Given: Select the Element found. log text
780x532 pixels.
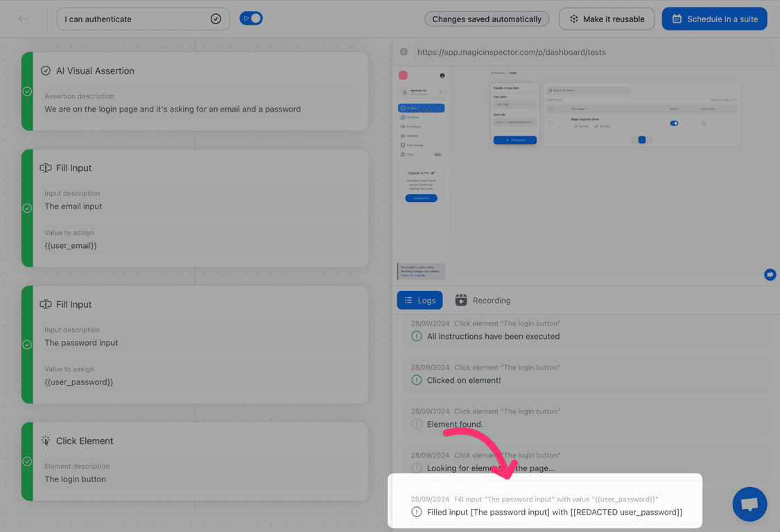Looking at the screenshot, I should coord(455,424).
